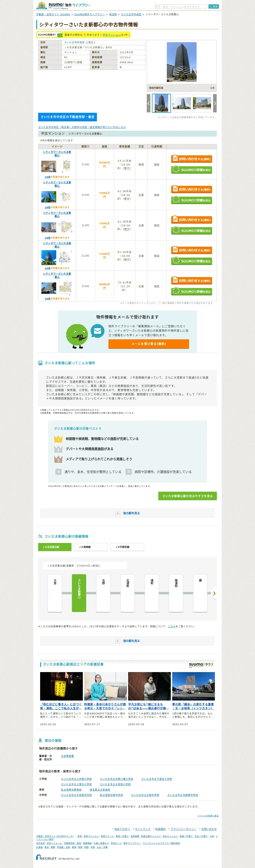Click the Suumo green mascot character
This screenshot has height=868, width=255.
click(77, 336)
